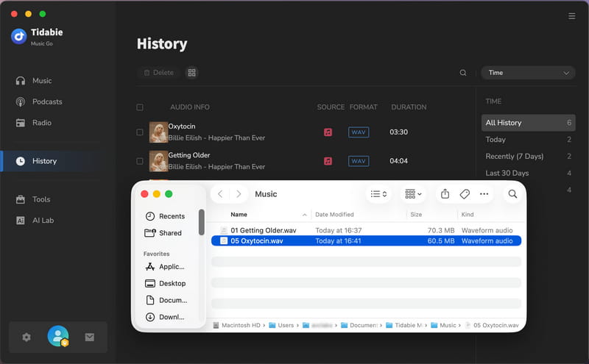The height and width of the screenshot is (364, 589).
Task: Click the search icon in History
Action: click(463, 72)
